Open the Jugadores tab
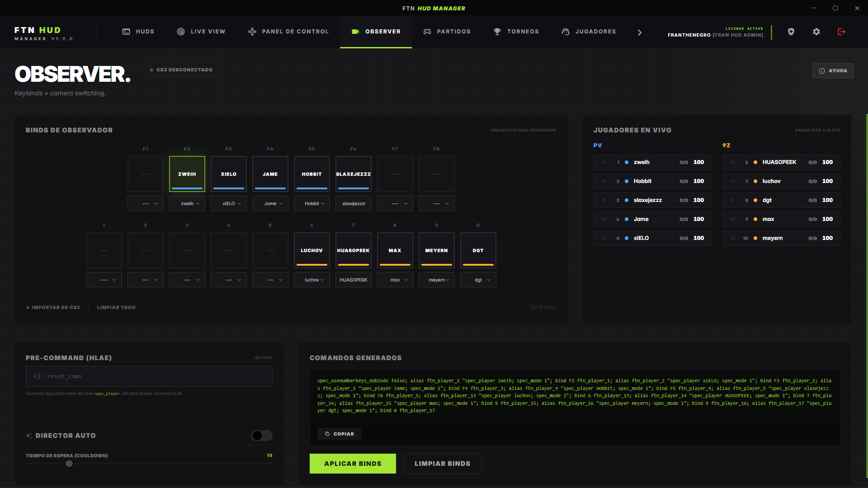This screenshot has height=488, width=868. [589, 32]
